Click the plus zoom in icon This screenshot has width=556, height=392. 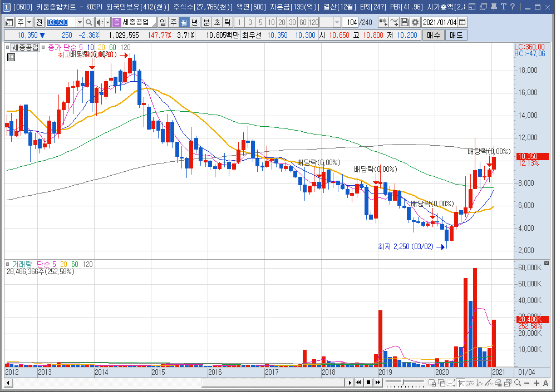[x=536, y=383]
